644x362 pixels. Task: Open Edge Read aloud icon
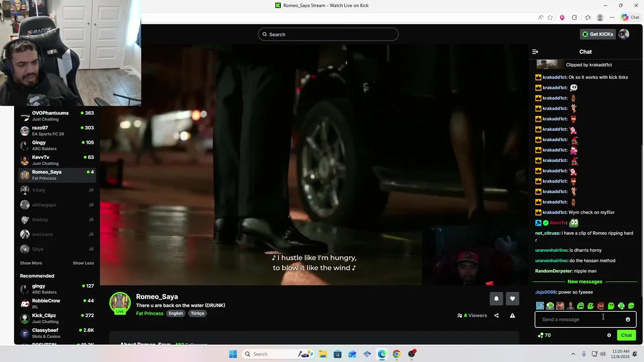tap(541, 17)
